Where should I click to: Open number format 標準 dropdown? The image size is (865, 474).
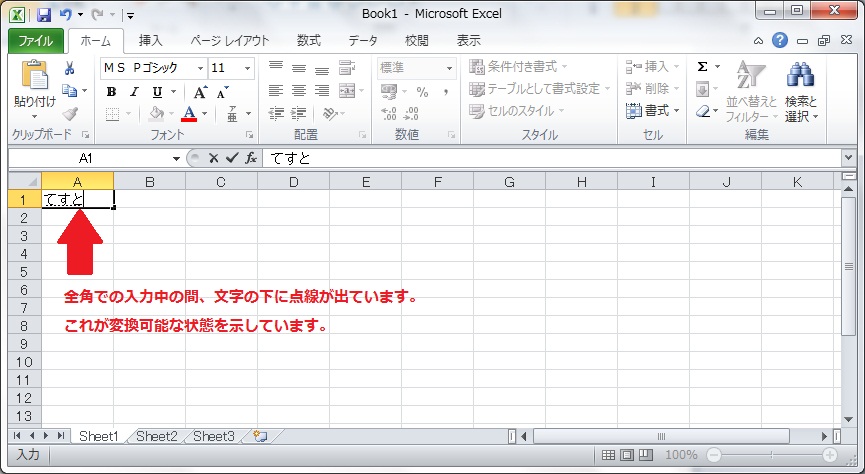450,68
